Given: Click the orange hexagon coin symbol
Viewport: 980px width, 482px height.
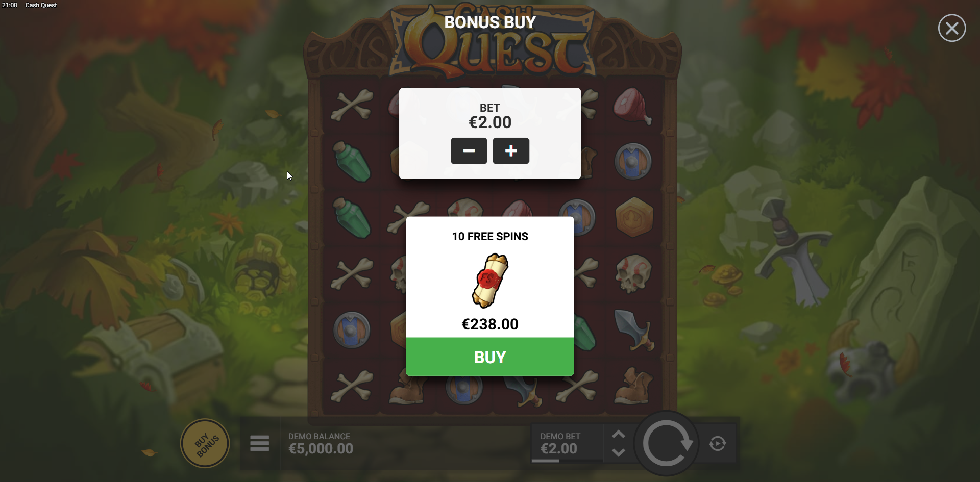Looking at the screenshot, I should pyautogui.click(x=634, y=217).
